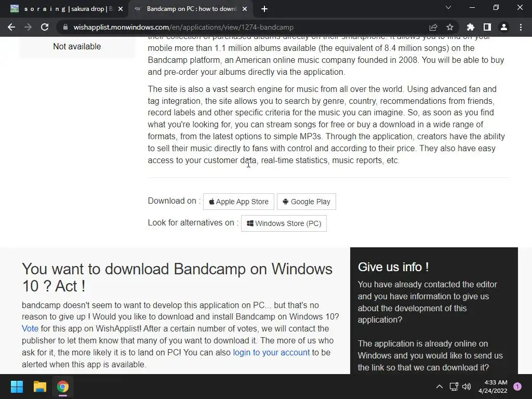Screen dimensions: 532x399
Task: Open Chrome's three-dot menu
Action: tap(521, 27)
